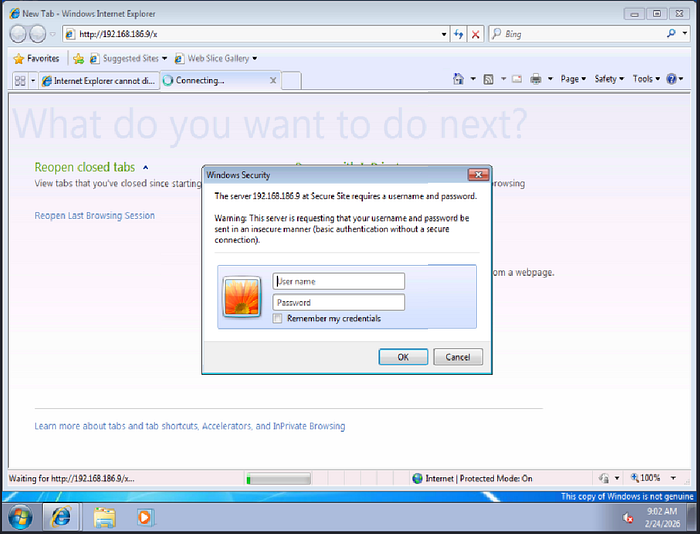Click the search magnifier button
The height and width of the screenshot is (534, 700).
pos(671,33)
